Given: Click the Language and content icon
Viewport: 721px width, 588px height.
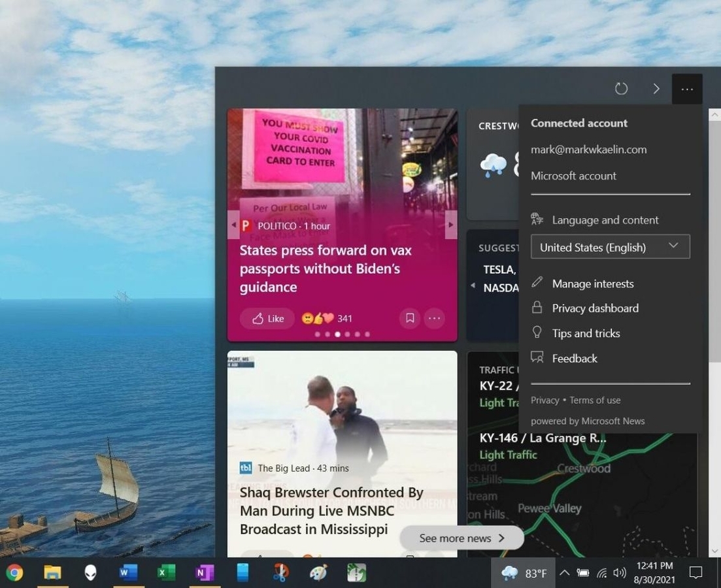Looking at the screenshot, I should [537, 219].
